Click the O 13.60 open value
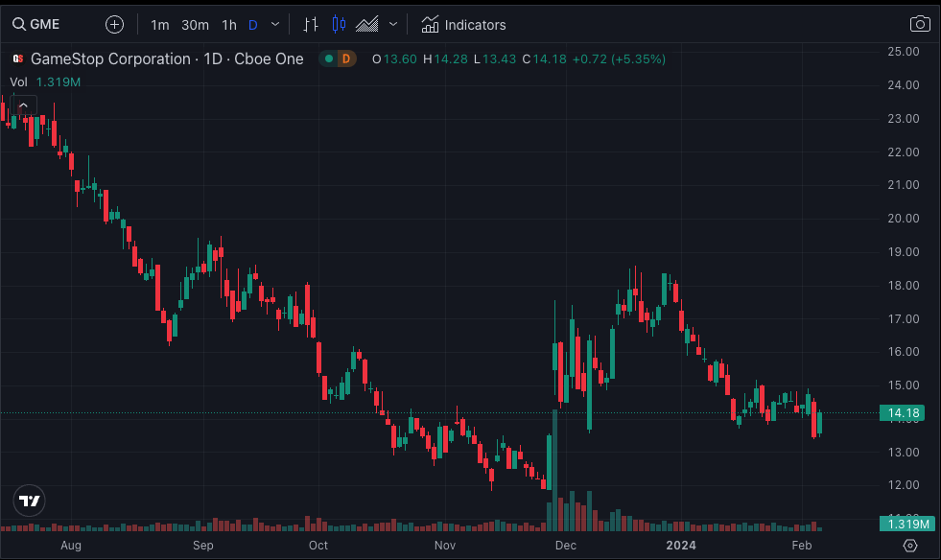This screenshot has height=560, width=941. click(394, 58)
